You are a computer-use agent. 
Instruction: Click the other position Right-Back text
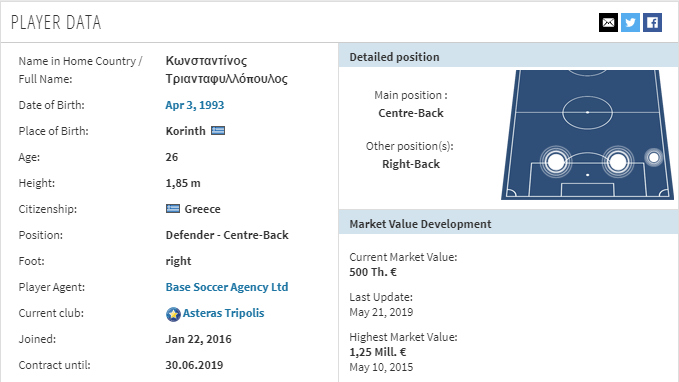point(411,164)
